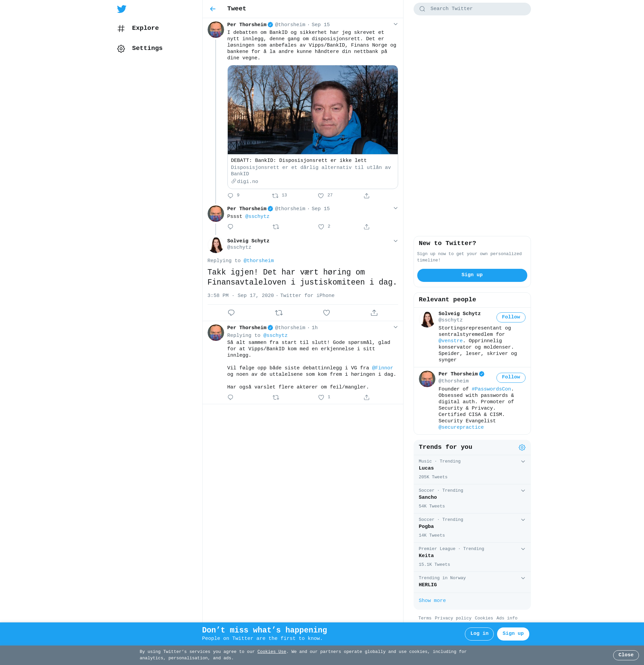644x665 pixels.
Task: Share Solveig Schytz's main tweet
Action: [374, 312]
